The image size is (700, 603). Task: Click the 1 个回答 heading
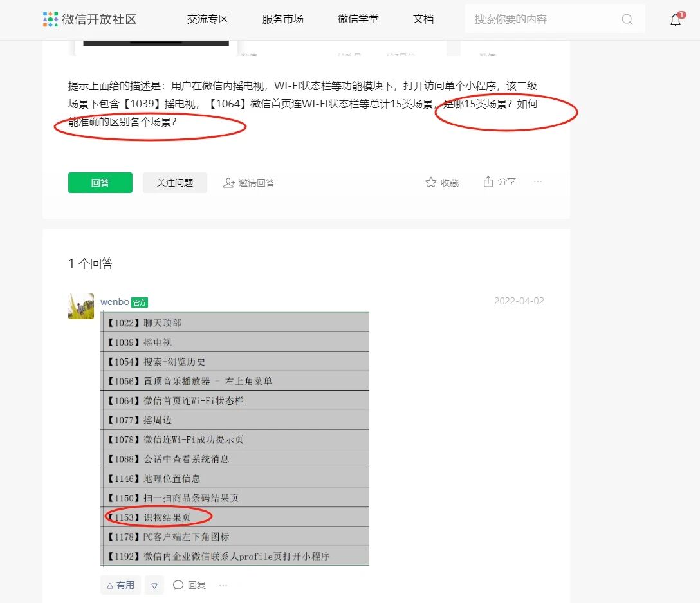tap(91, 264)
